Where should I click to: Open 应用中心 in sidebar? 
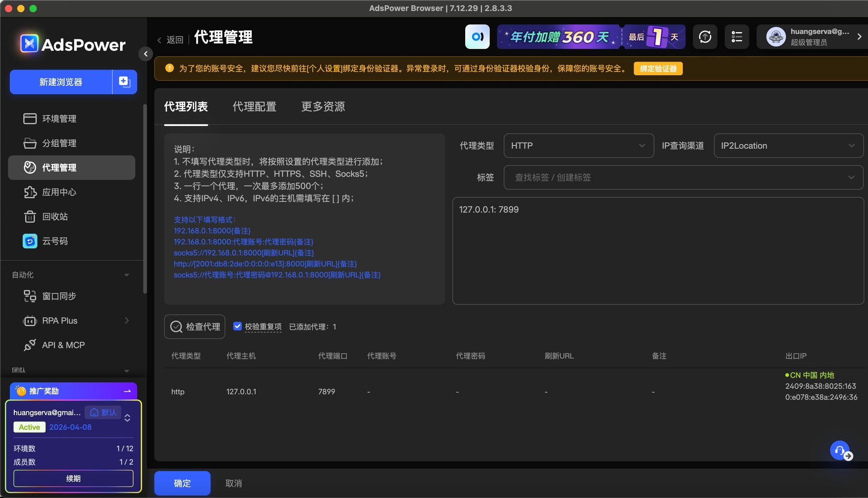click(x=72, y=192)
